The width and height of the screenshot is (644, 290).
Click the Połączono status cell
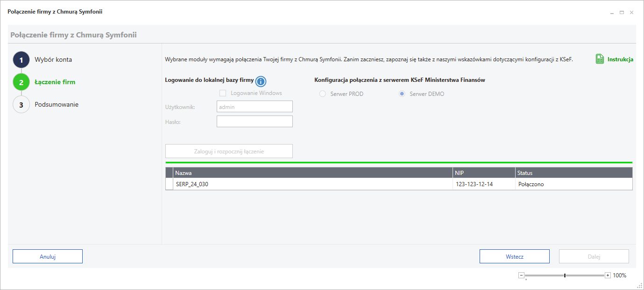pyautogui.click(x=574, y=184)
